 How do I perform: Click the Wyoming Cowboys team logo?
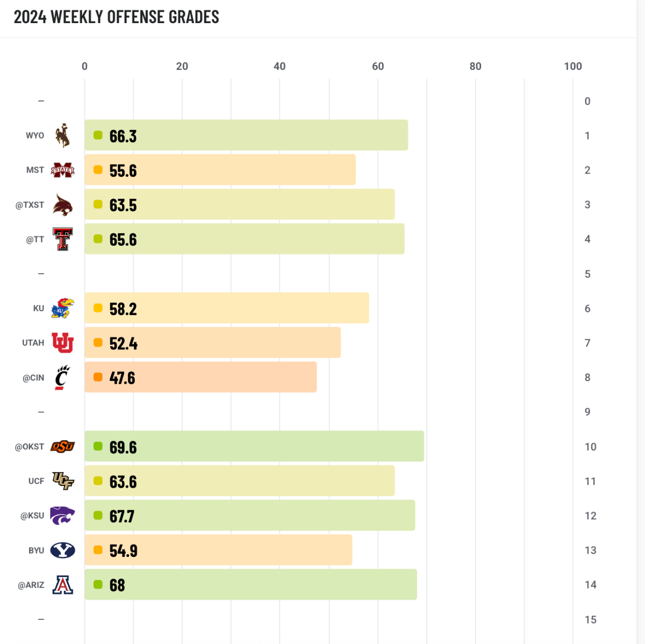[x=62, y=135]
